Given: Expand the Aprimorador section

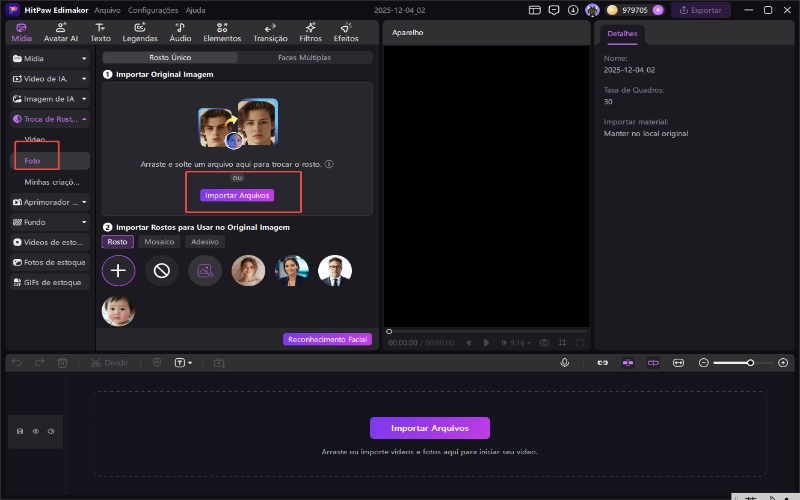Looking at the screenshot, I should [x=50, y=201].
